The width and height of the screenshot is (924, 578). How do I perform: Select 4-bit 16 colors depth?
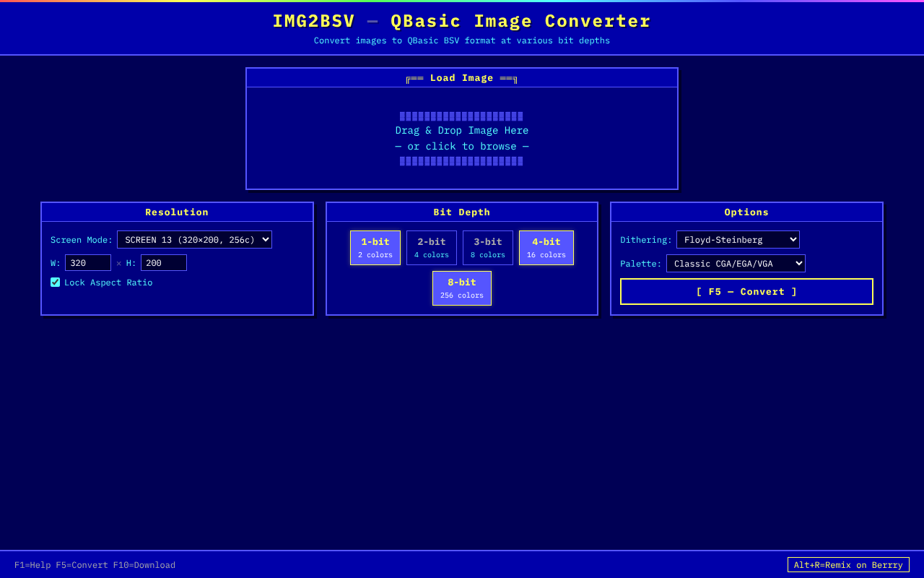546,248
